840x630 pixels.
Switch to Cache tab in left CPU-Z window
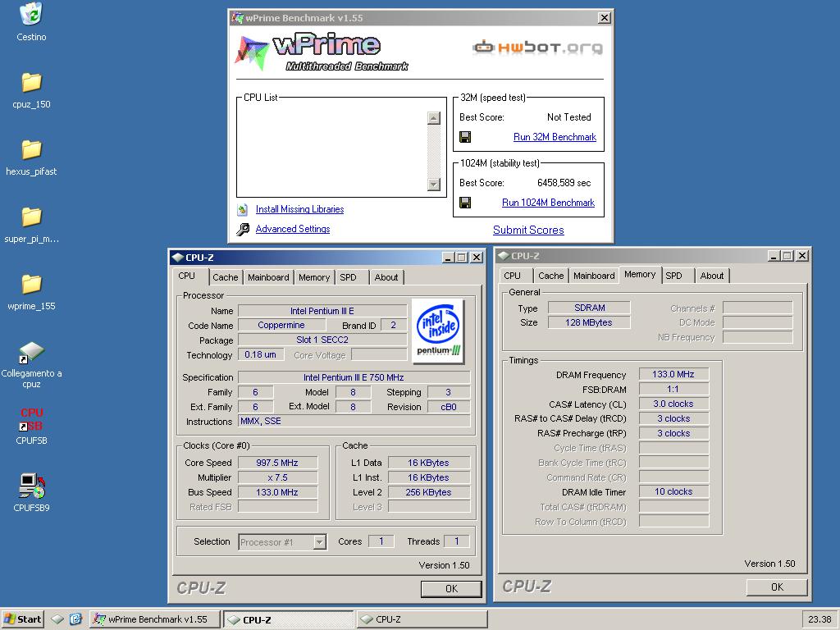click(225, 277)
